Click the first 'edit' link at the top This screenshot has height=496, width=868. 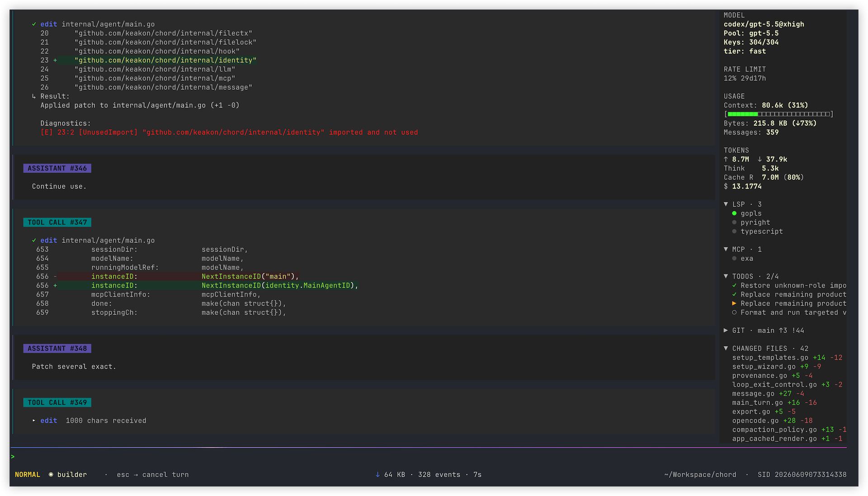(49, 24)
